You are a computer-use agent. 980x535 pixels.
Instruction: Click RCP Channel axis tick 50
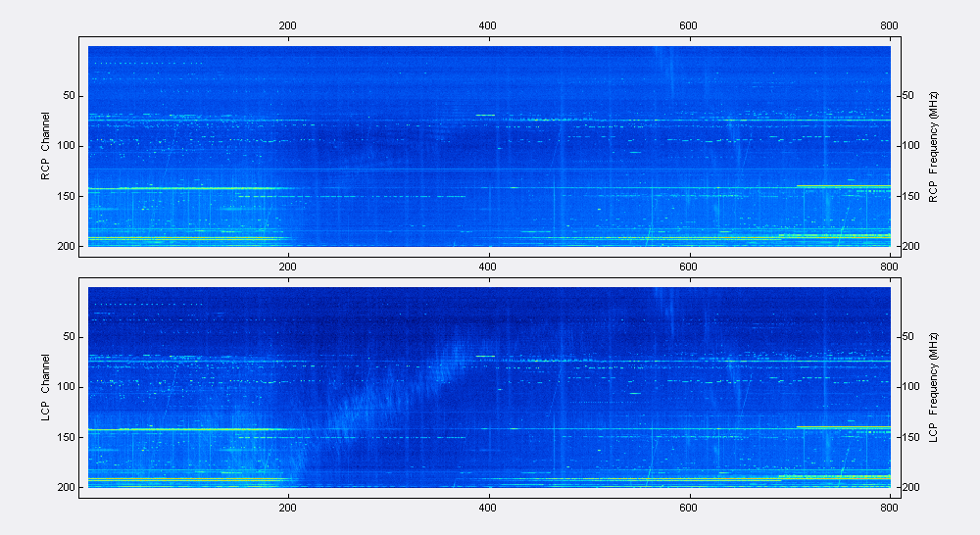coord(69,96)
